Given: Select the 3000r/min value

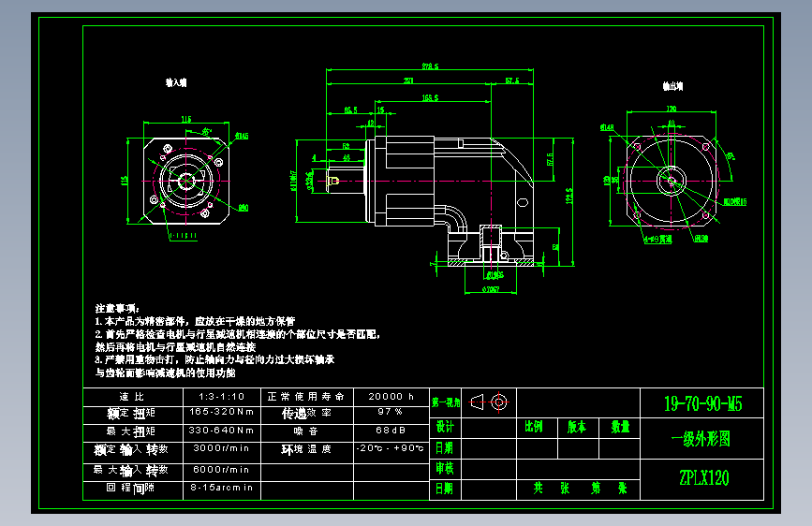Looking at the screenshot, I should tap(221, 448).
